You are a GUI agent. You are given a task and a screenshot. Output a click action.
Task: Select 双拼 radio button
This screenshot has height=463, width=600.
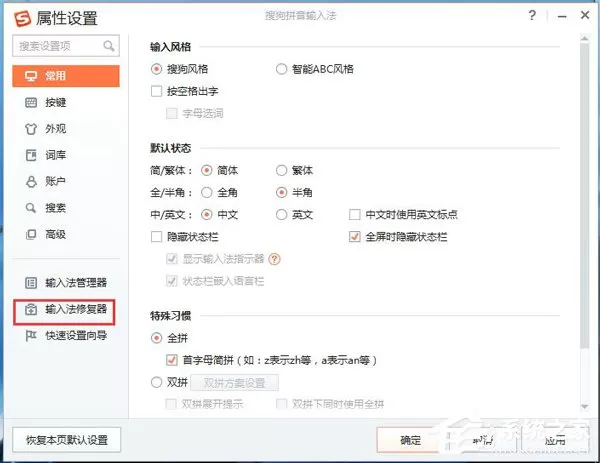pyautogui.click(x=156, y=382)
